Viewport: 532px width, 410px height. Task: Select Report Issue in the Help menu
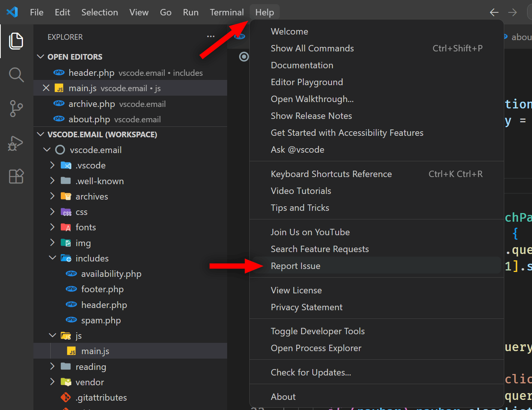295,266
